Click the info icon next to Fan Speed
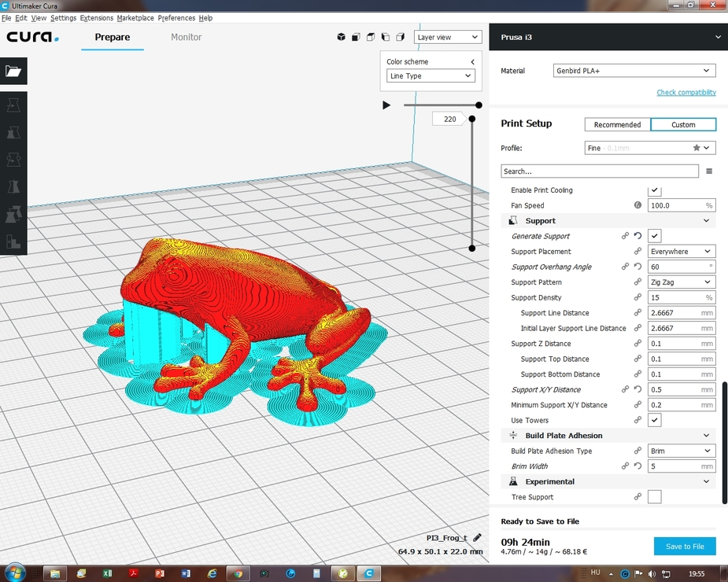Image resolution: width=728 pixels, height=582 pixels. (638, 205)
